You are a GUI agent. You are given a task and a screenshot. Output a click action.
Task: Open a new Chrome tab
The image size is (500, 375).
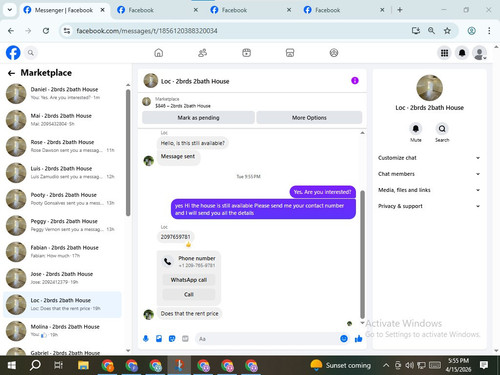pos(400,10)
